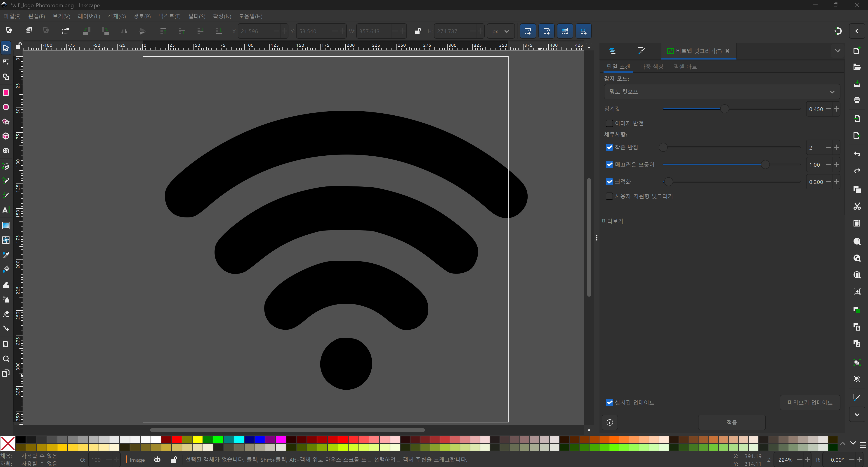The image size is (868, 467).
Task: Pick red swatch in color palette
Action: (x=177, y=440)
